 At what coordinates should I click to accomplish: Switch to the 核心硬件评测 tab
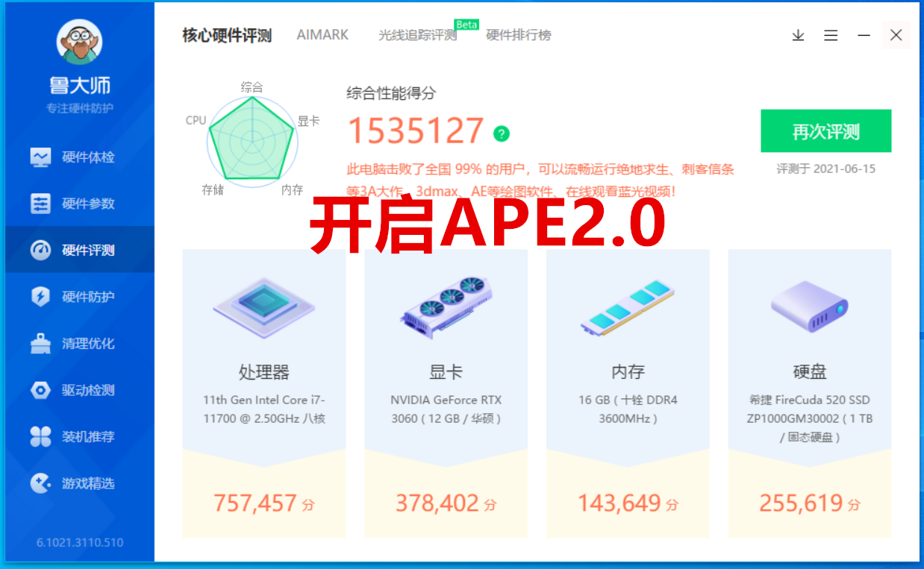[x=227, y=35]
